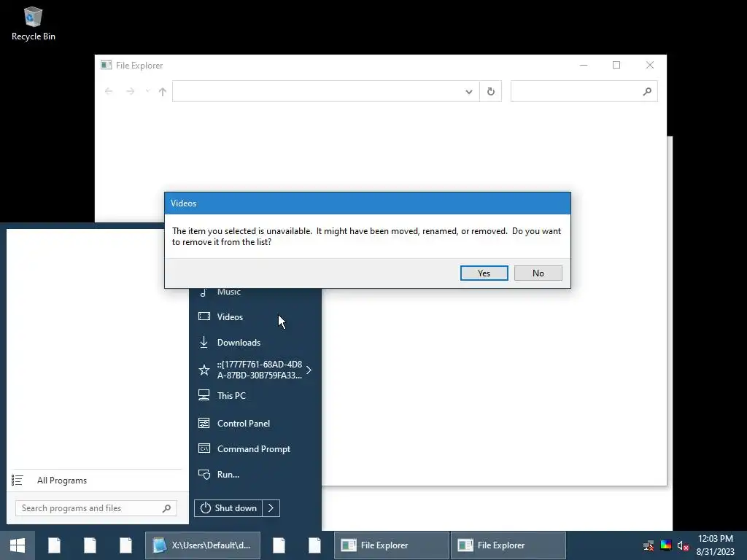
Task: Click the network tray icon
Action: point(649,545)
